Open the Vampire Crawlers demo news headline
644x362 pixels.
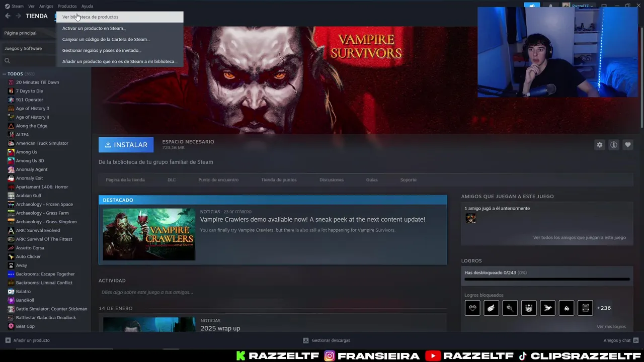[x=312, y=219]
